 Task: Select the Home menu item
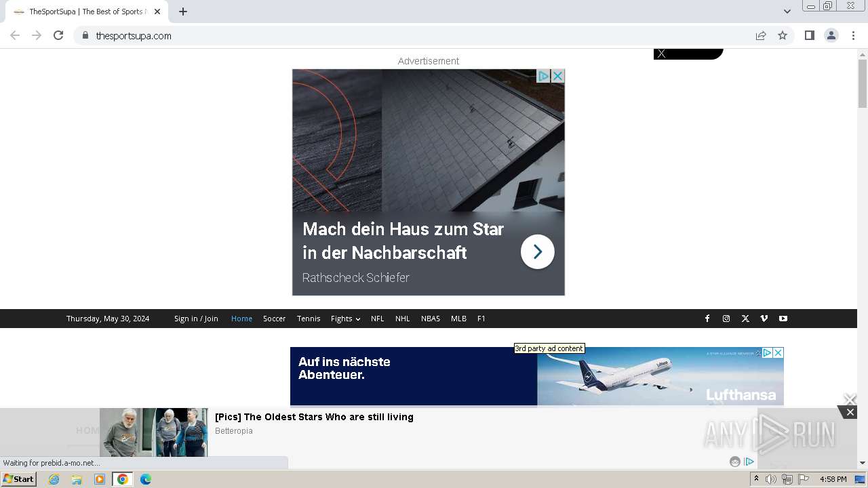point(241,319)
